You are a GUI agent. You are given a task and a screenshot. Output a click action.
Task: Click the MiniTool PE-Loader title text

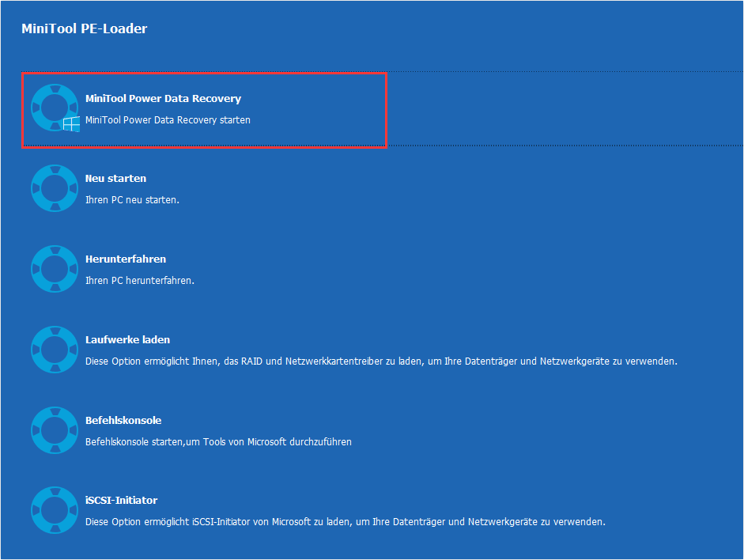tap(84, 28)
